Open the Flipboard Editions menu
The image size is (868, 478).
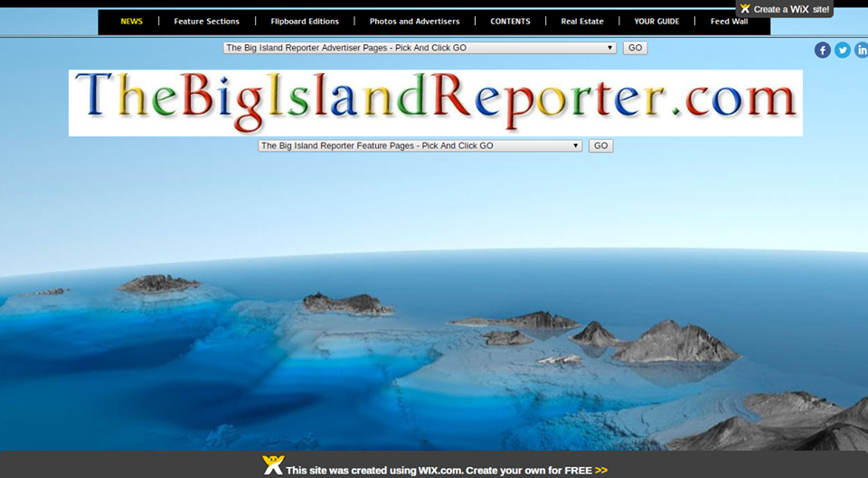point(305,22)
